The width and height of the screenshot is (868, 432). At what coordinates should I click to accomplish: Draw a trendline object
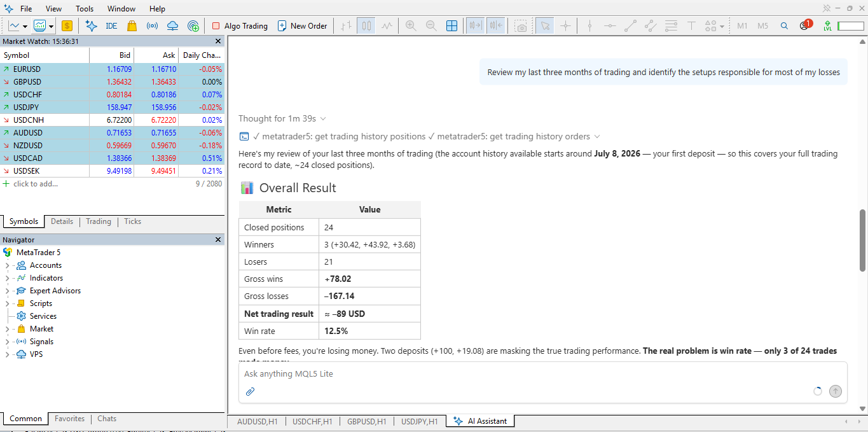pos(630,26)
